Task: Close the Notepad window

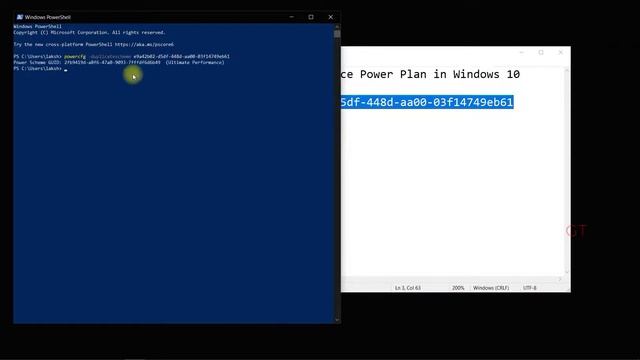Action: point(561,53)
